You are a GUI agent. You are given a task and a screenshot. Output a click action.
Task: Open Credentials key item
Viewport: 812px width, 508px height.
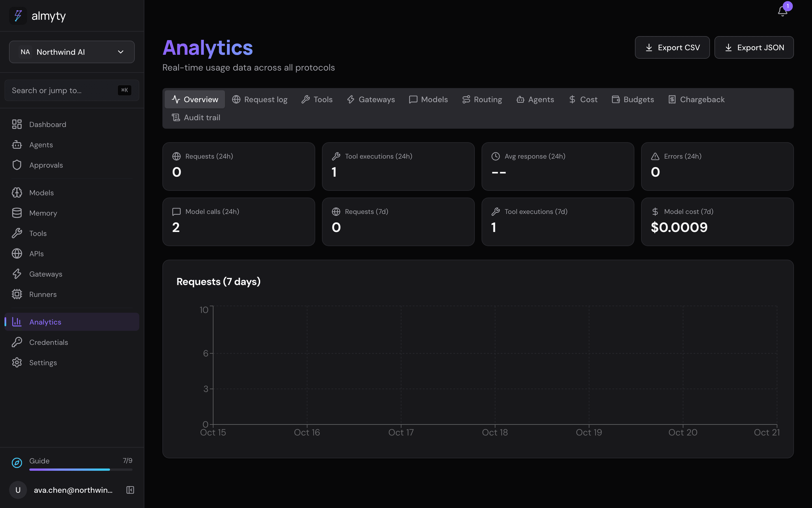pos(72,342)
